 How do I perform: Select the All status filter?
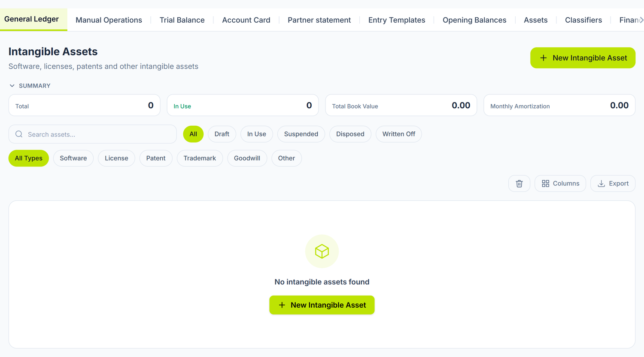[193, 134]
